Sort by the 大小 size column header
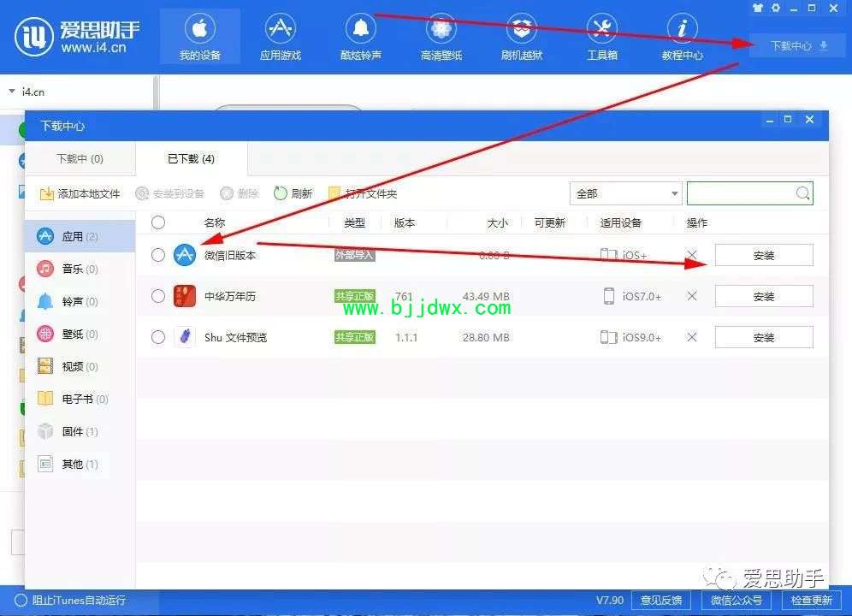 498,223
